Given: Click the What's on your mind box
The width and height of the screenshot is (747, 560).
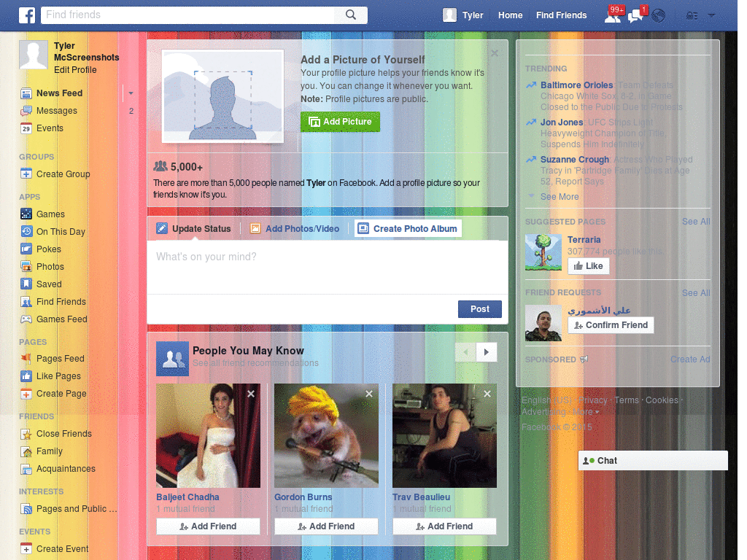Looking at the screenshot, I should [x=328, y=267].
